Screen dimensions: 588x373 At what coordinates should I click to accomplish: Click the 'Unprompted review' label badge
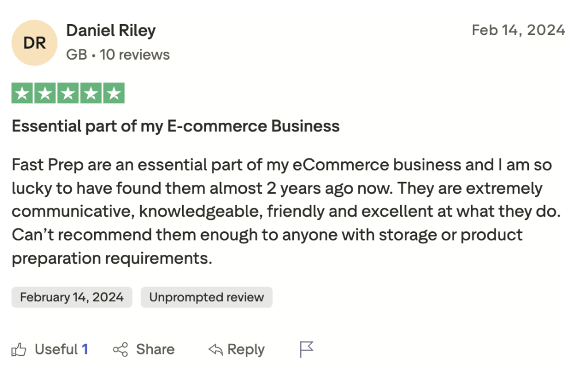[206, 297]
